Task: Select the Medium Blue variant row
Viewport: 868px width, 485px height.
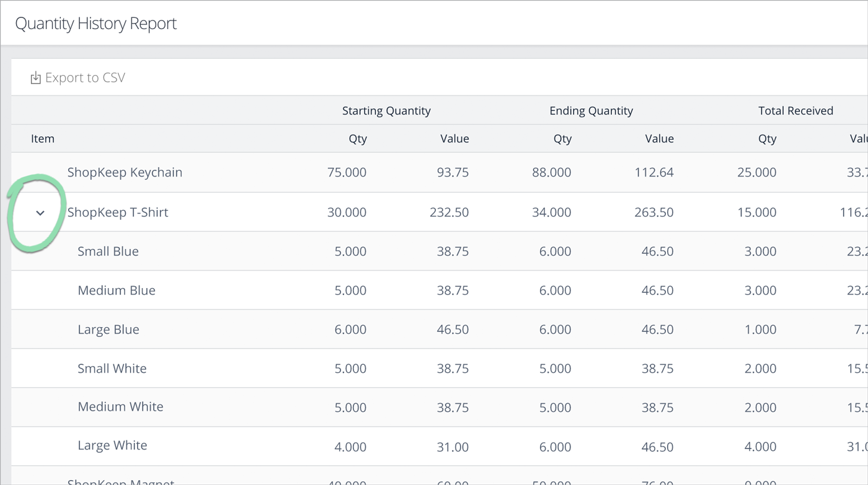Action: pos(440,290)
